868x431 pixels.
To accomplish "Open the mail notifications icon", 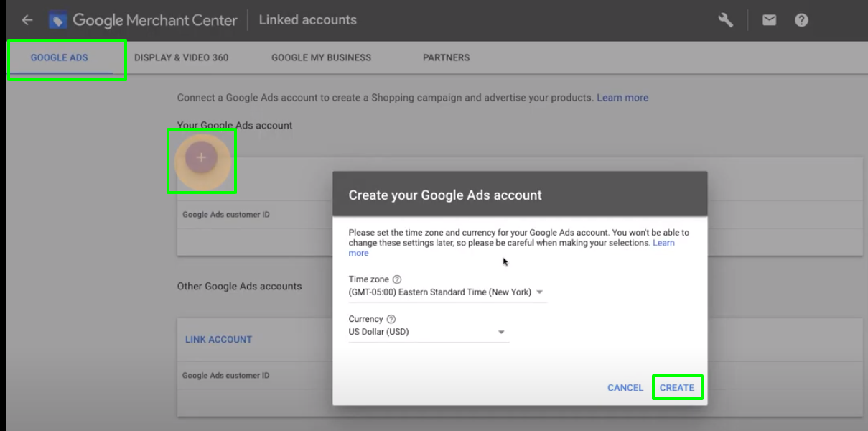I will click(769, 20).
